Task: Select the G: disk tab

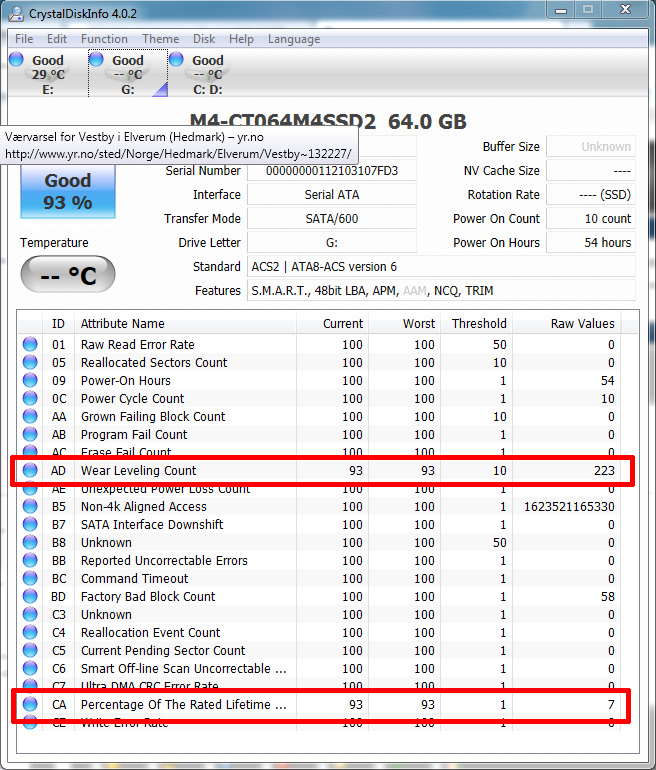Action: coord(128,74)
